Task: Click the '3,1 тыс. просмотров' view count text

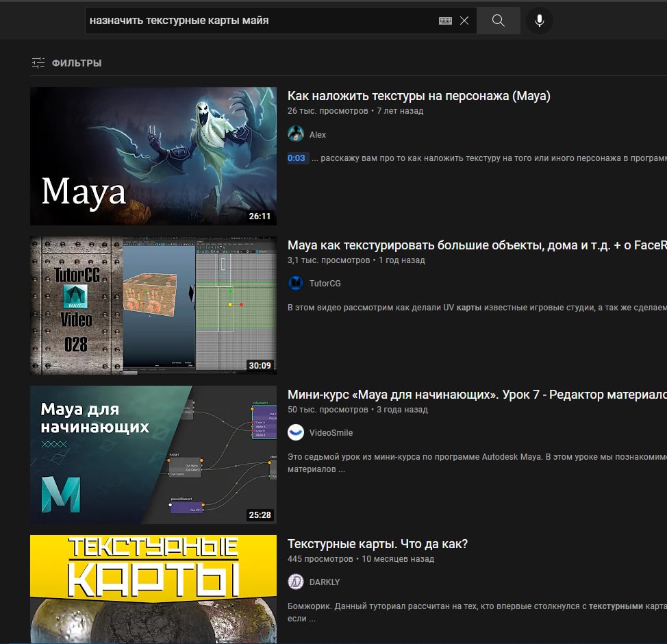Action: click(329, 260)
